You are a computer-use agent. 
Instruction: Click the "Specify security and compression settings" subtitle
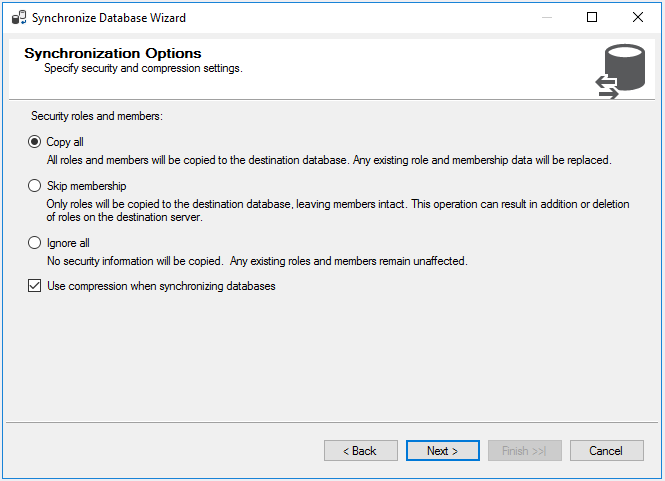click(143, 69)
